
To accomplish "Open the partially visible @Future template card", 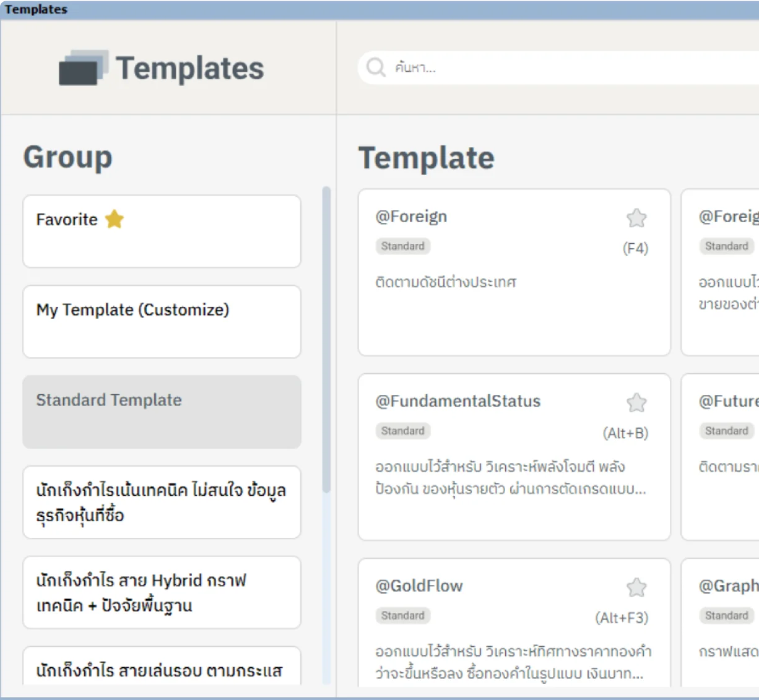I will 720,457.
